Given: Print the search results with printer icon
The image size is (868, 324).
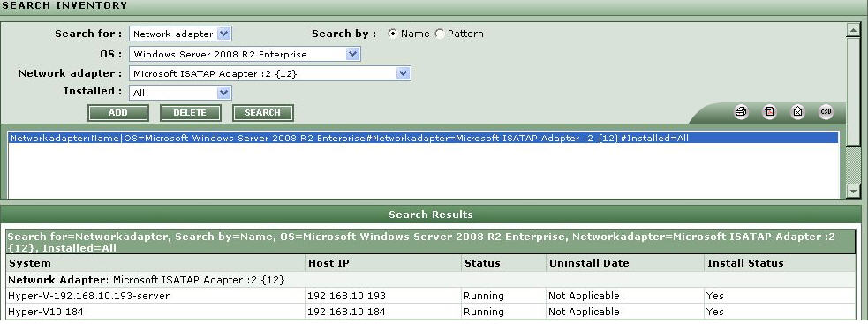Looking at the screenshot, I should pos(741,112).
